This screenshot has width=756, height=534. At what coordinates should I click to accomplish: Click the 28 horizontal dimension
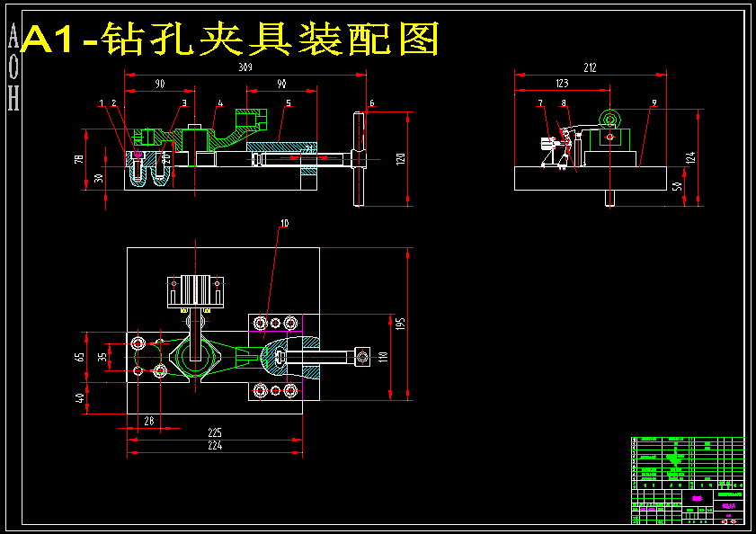(x=149, y=421)
